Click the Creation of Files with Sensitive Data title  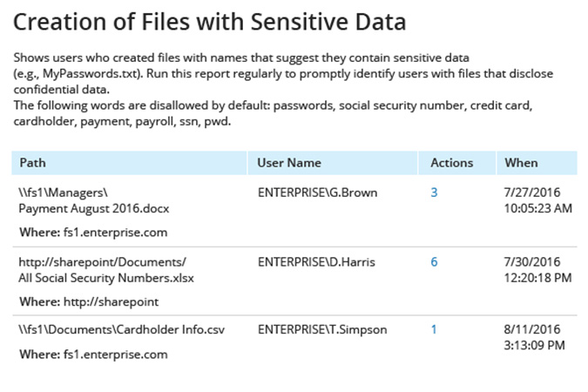pos(210,22)
